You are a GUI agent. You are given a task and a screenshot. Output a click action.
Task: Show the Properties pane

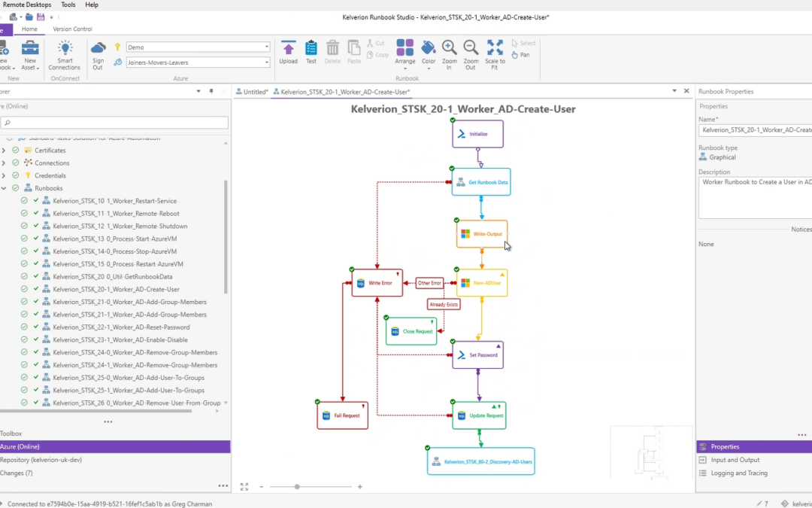tap(754, 446)
